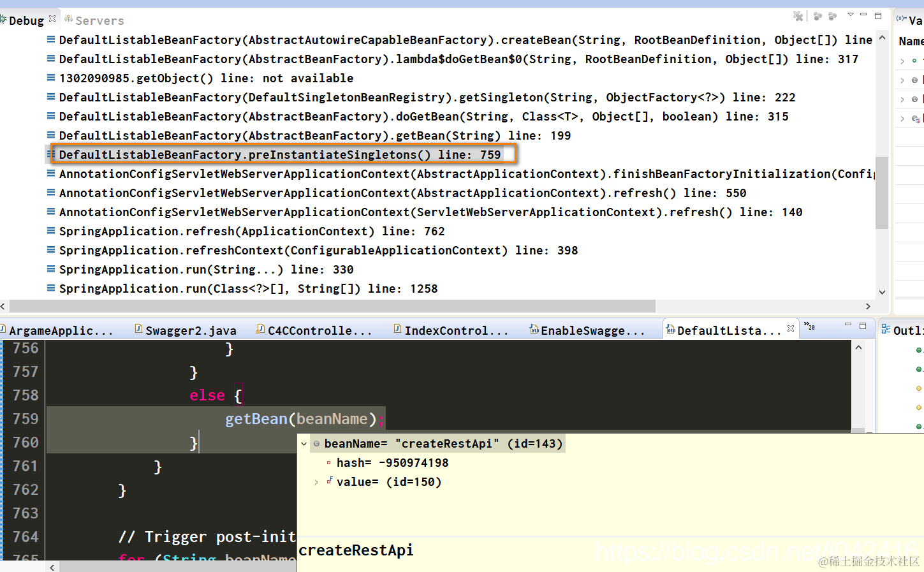Click Debug view horizontal scrollbar thumb

[x=332, y=306]
